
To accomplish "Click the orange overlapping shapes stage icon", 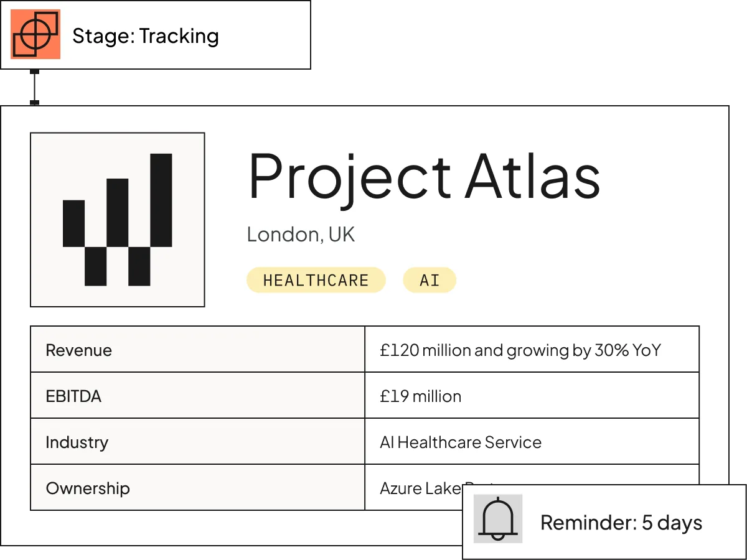I will click(35, 34).
